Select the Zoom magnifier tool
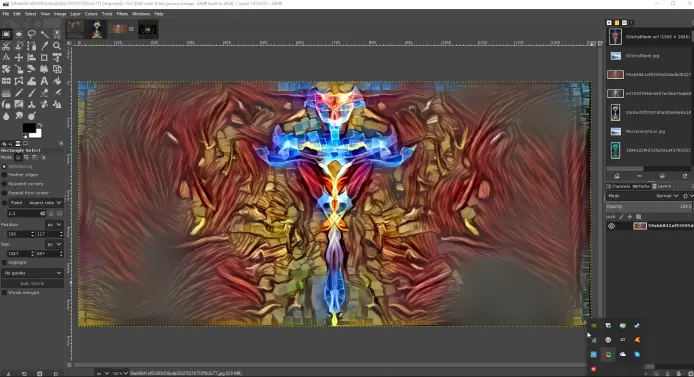Image resolution: width=694 pixels, height=377 pixels. [x=57, y=46]
